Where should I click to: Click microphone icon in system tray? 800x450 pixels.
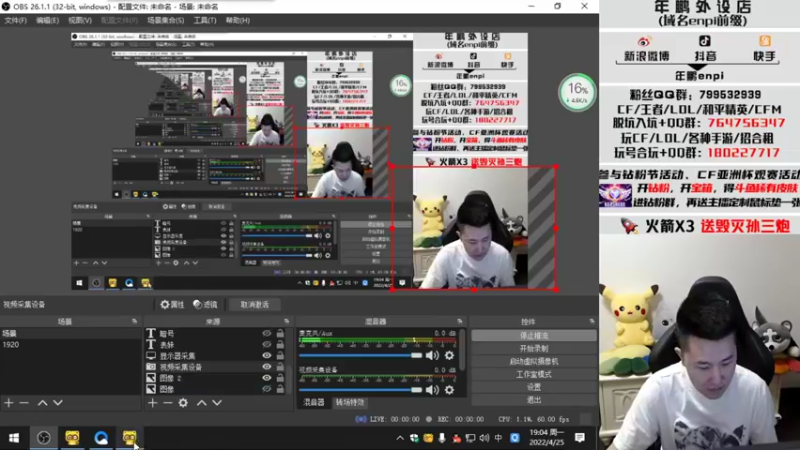[x=442, y=438]
